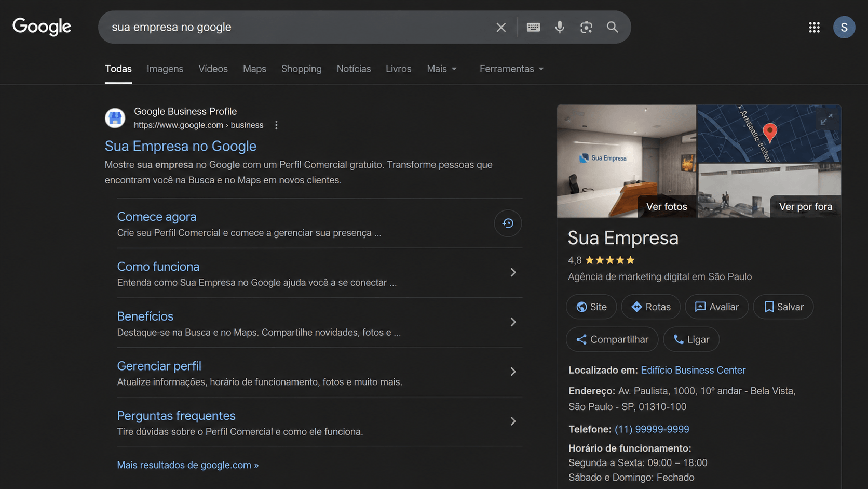Open the exterior street photo thumbnail
The width and height of the screenshot is (868, 489).
pyautogui.click(x=769, y=191)
